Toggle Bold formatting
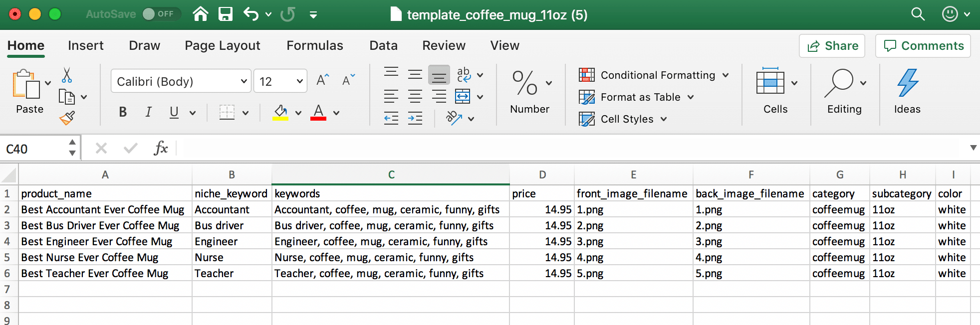Viewport: 980px width, 325px height. [x=123, y=112]
